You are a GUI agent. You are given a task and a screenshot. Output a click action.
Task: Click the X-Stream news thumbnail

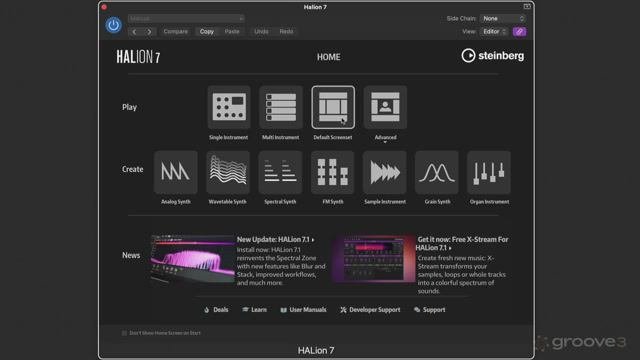(x=373, y=258)
